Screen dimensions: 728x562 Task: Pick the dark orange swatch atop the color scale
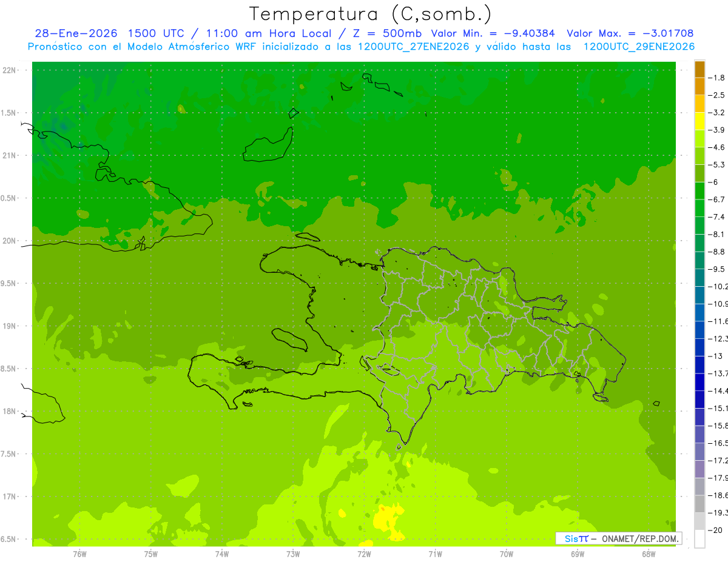pos(699,70)
